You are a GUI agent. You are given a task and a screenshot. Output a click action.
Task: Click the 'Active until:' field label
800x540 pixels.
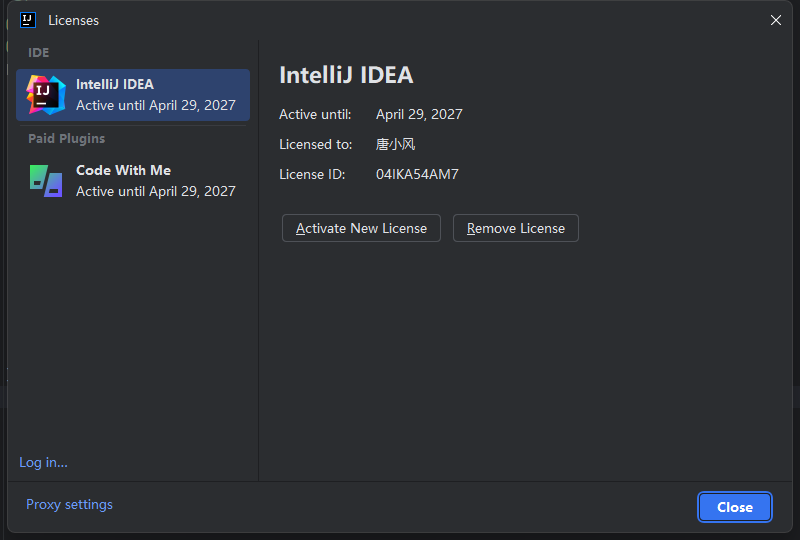pyautogui.click(x=315, y=114)
